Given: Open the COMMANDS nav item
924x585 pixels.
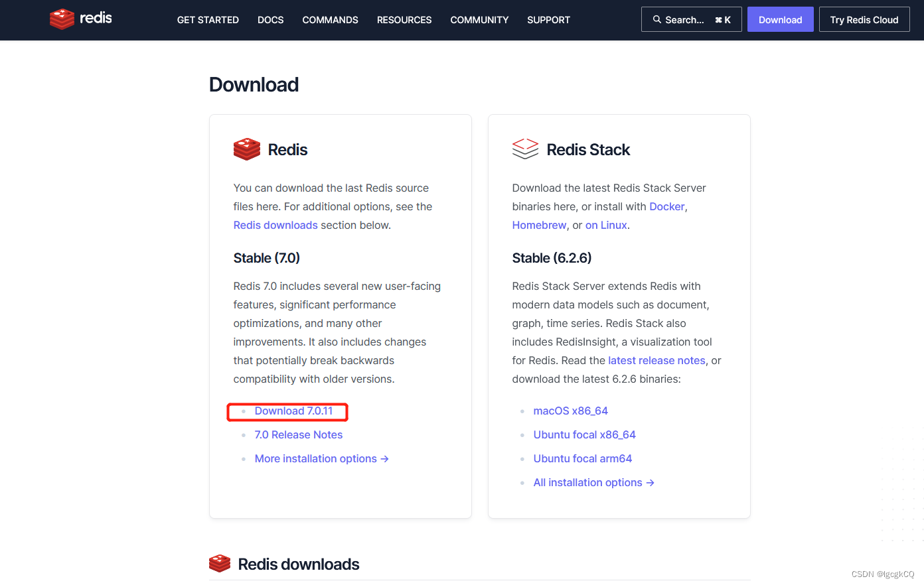Looking at the screenshot, I should point(330,20).
